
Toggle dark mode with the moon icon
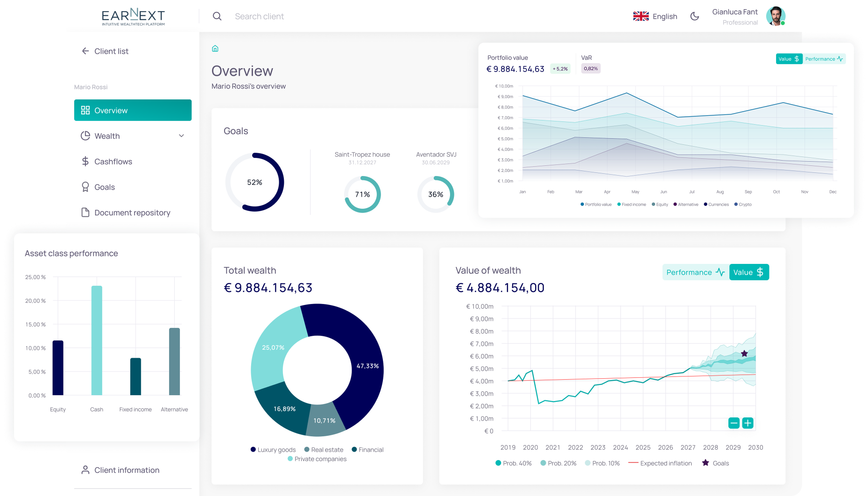[694, 16]
